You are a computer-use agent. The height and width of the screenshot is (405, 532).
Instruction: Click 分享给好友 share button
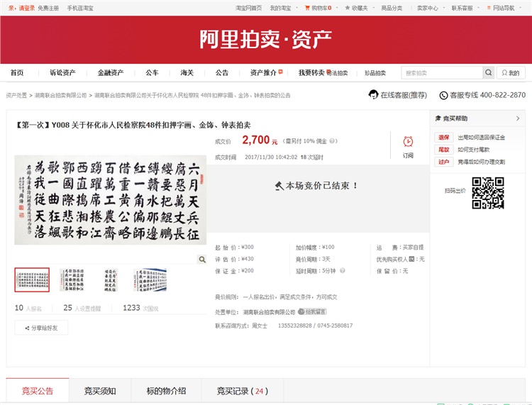(x=41, y=328)
